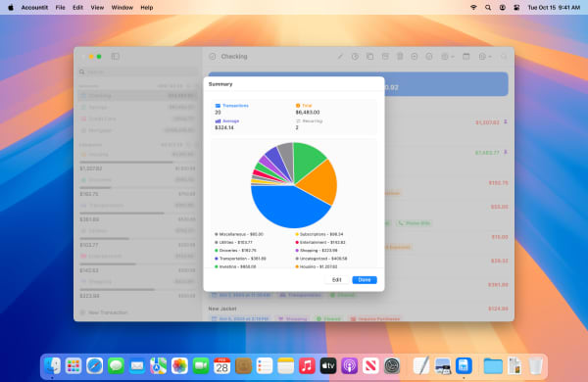Open the Help menu
The image size is (588, 382).
click(147, 8)
